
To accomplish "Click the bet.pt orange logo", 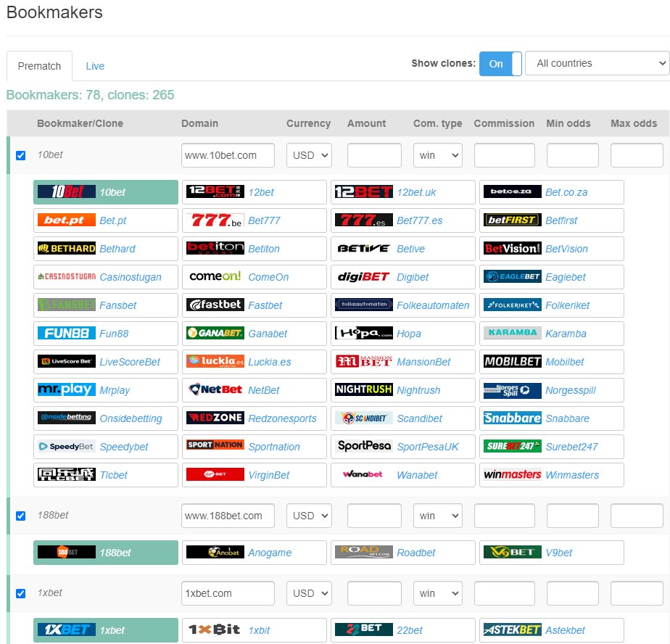I will [66, 220].
